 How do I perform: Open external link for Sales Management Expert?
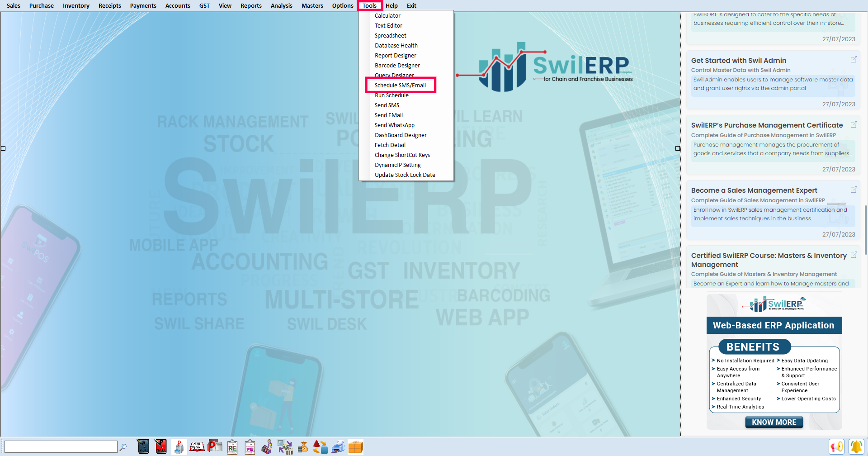854,190
